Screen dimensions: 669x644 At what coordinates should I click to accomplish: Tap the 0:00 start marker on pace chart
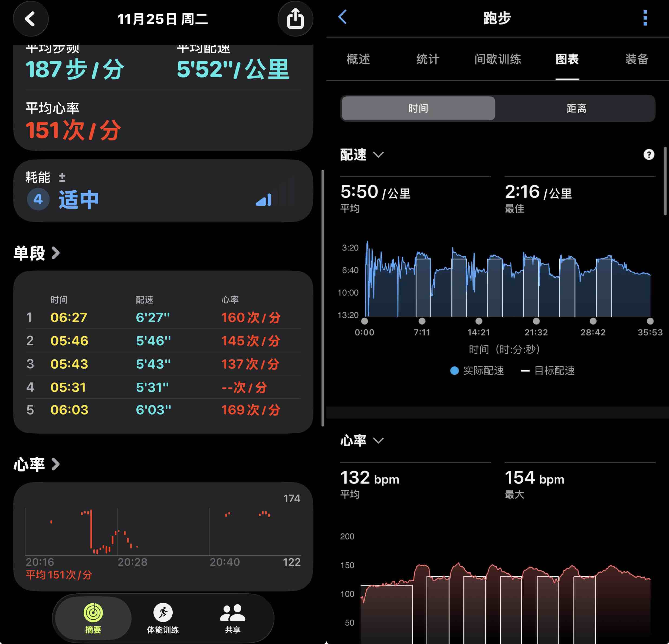click(365, 321)
